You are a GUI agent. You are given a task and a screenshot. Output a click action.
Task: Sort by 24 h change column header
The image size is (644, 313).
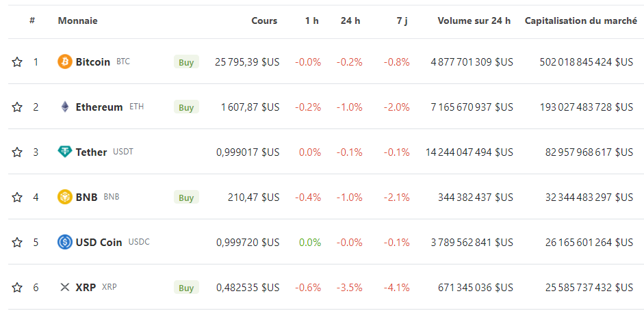tap(350, 21)
